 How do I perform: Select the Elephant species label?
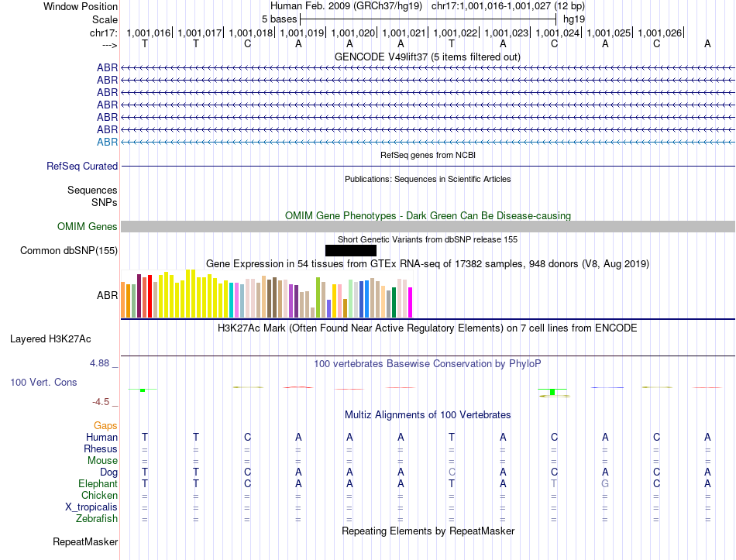click(x=98, y=484)
